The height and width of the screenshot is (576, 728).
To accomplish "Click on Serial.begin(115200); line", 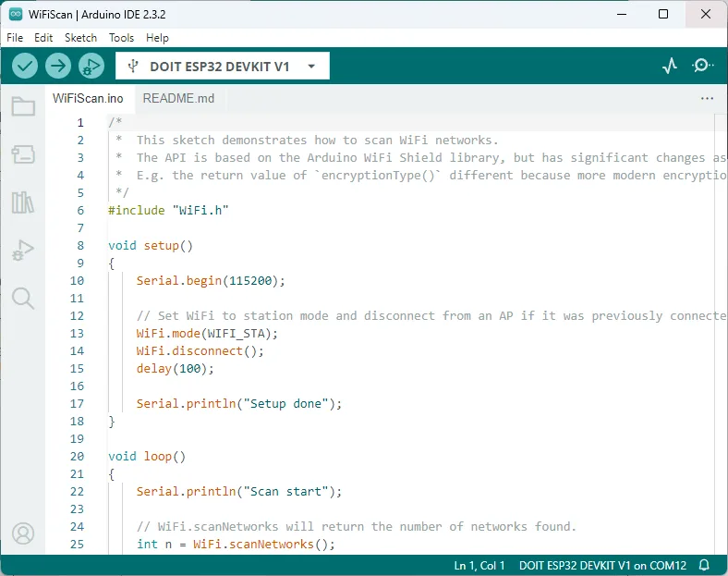I will coord(211,280).
